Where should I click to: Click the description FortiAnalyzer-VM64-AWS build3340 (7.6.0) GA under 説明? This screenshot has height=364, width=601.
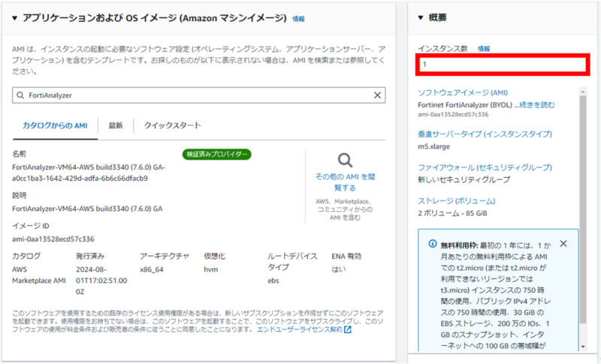point(87,209)
